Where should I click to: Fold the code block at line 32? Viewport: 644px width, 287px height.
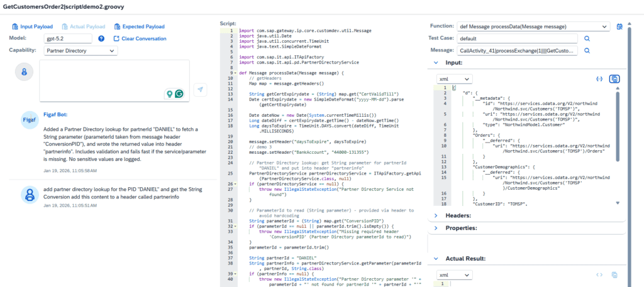coord(235,226)
